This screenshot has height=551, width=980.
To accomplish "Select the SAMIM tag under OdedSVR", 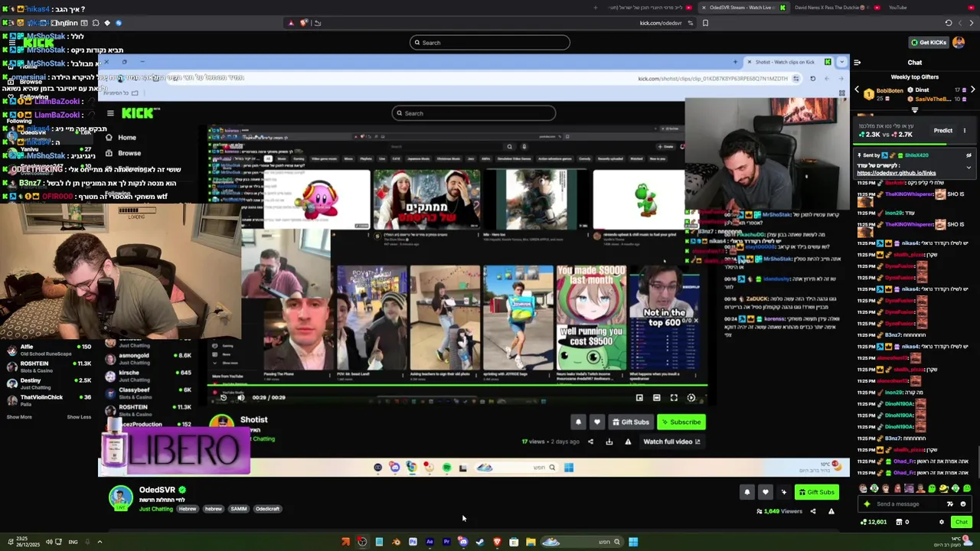I will [x=239, y=509].
